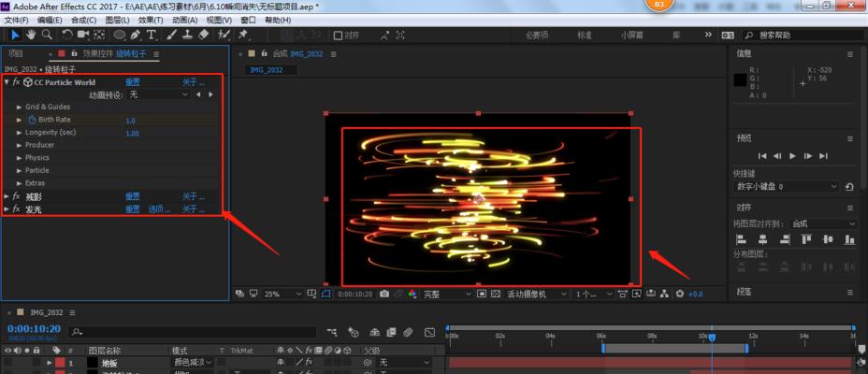868x374 pixels.
Task: Click the reset exposure icon in viewer
Action: [x=680, y=294]
